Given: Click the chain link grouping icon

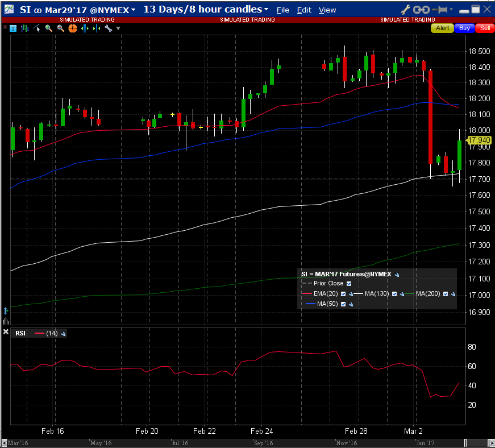Looking at the screenshot, I should 421,10.
